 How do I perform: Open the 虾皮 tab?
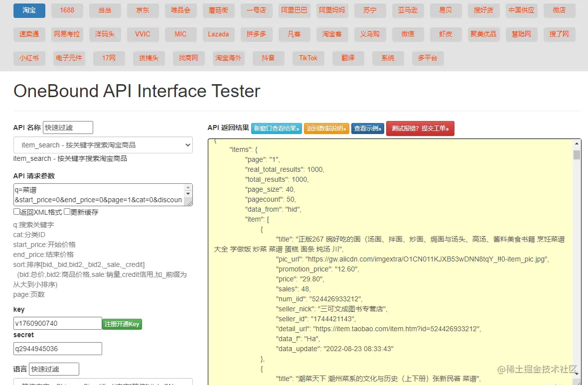tap(446, 34)
